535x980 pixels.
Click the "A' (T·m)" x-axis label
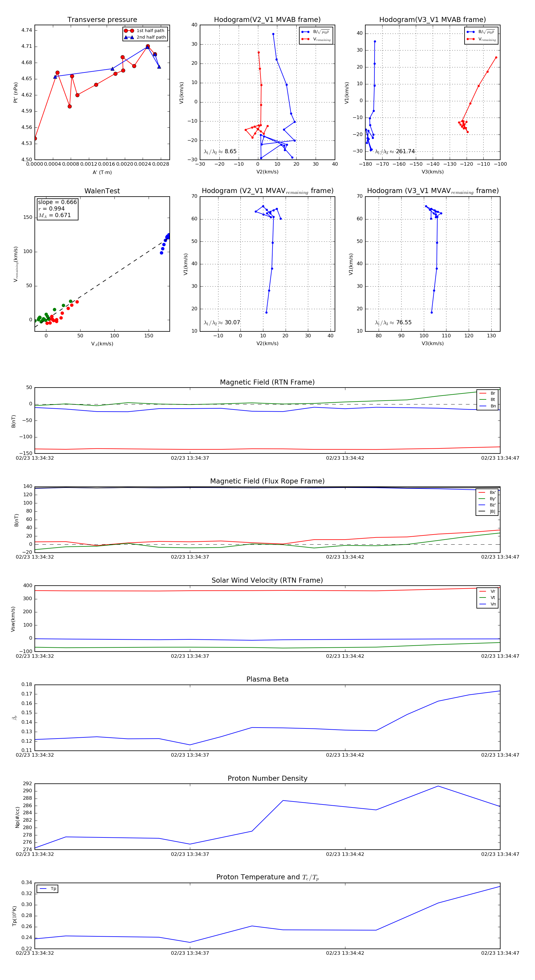click(102, 172)
